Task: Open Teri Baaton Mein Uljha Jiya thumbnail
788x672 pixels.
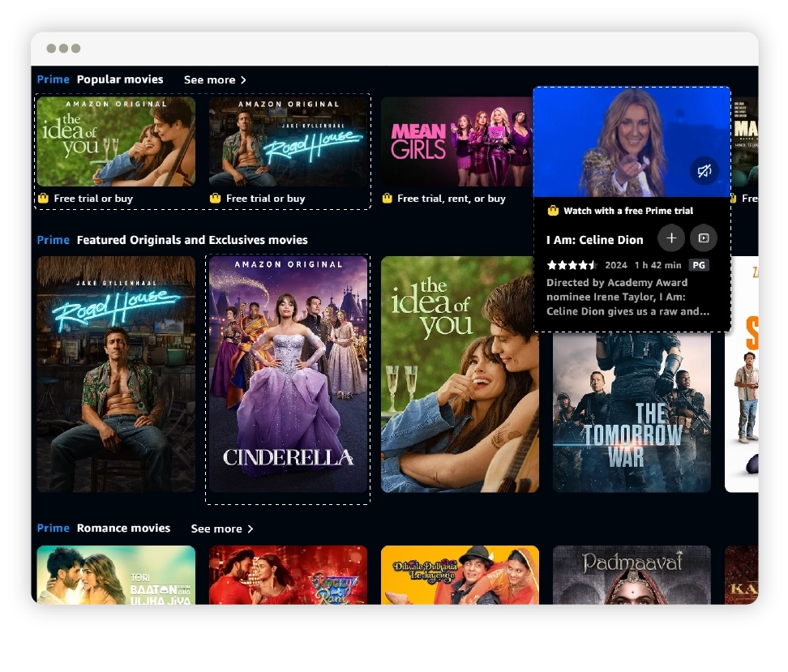Action: (x=116, y=575)
